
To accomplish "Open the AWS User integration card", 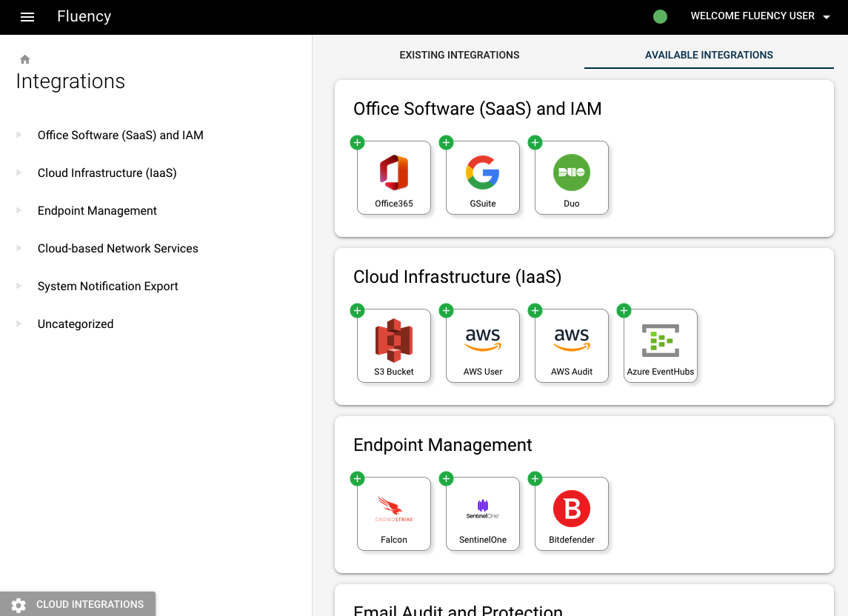I will pyautogui.click(x=482, y=346).
